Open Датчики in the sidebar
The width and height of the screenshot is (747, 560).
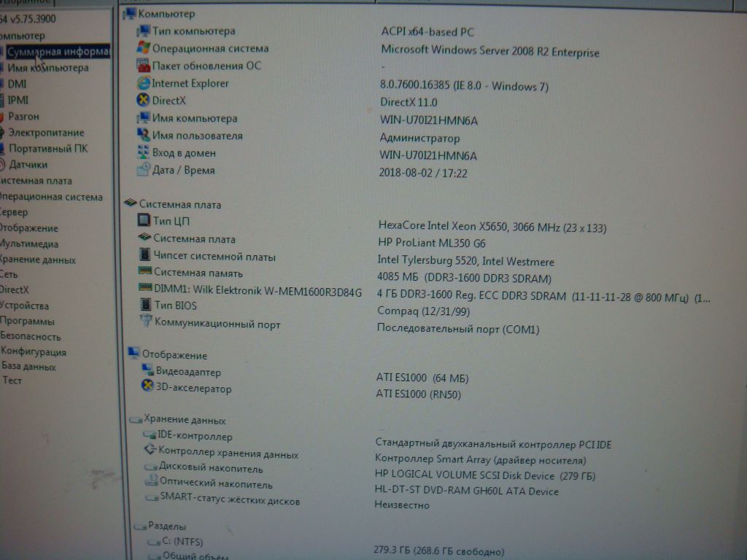pyautogui.click(x=28, y=165)
